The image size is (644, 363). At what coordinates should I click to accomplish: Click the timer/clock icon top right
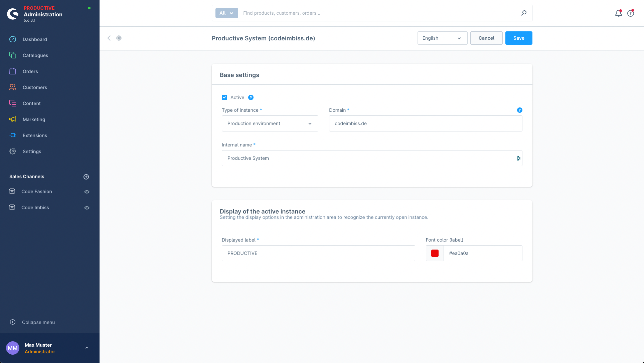pyautogui.click(x=631, y=13)
